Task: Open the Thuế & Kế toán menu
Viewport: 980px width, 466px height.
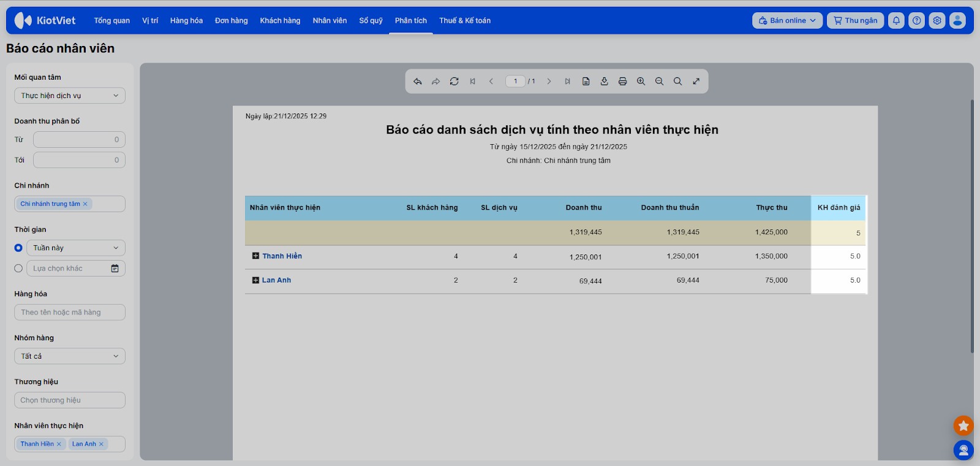Action: (x=465, y=20)
